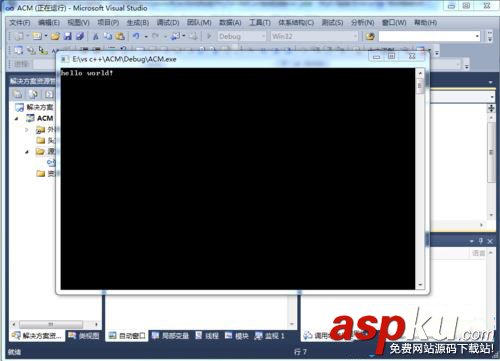Open the 测试(S) menu
Image resolution: width=500 pixels, height=361 pixels.
(x=332, y=23)
